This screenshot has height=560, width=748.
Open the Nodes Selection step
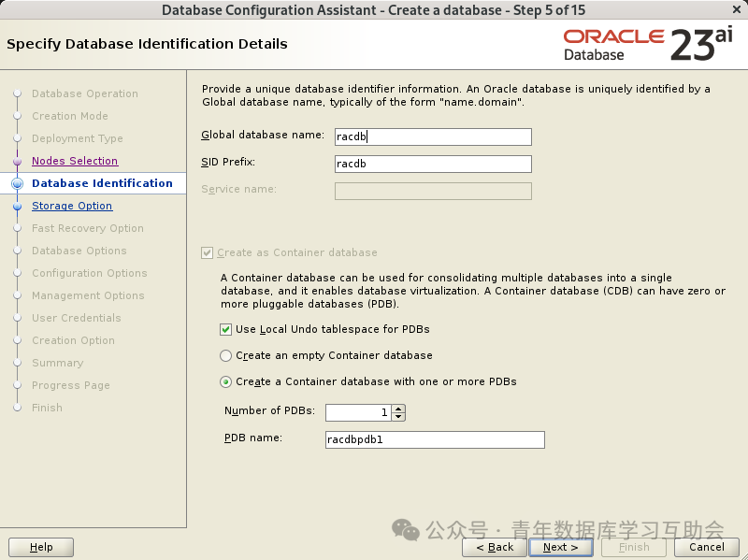[x=75, y=161]
